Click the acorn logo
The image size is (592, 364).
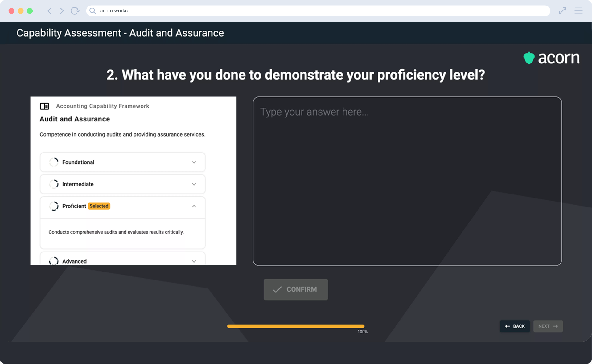coord(551,58)
